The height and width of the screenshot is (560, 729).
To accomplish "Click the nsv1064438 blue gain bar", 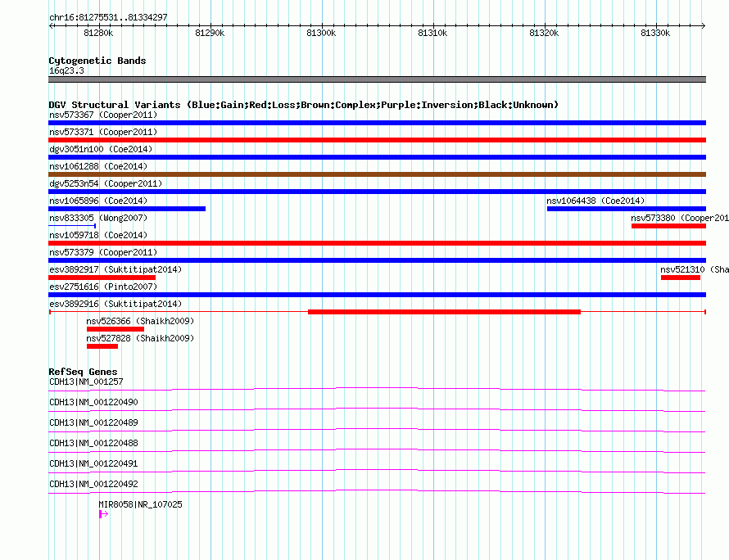I will point(627,209).
